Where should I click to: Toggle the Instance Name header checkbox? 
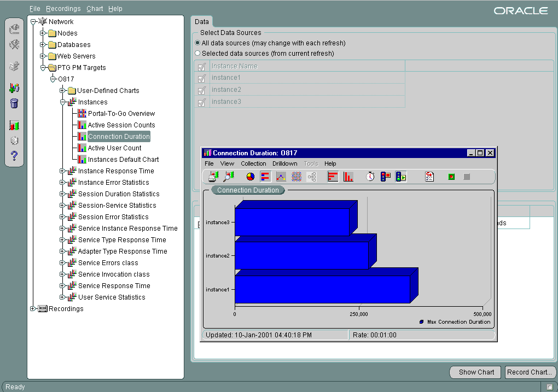202,67
